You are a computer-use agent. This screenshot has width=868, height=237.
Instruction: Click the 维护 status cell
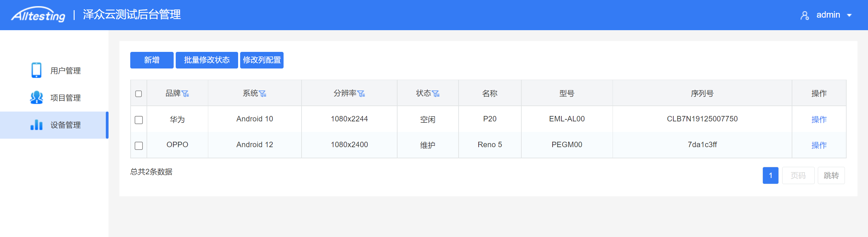(427, 145)
